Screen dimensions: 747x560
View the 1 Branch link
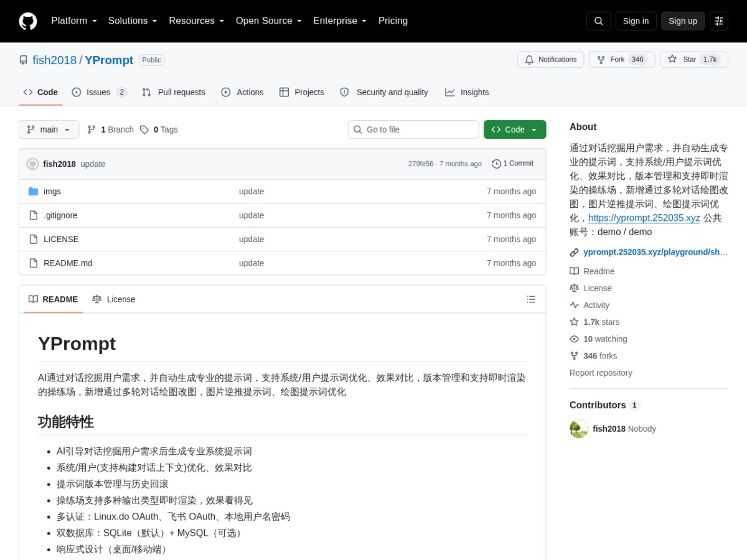pyautogui.click(x=111, y=129)
